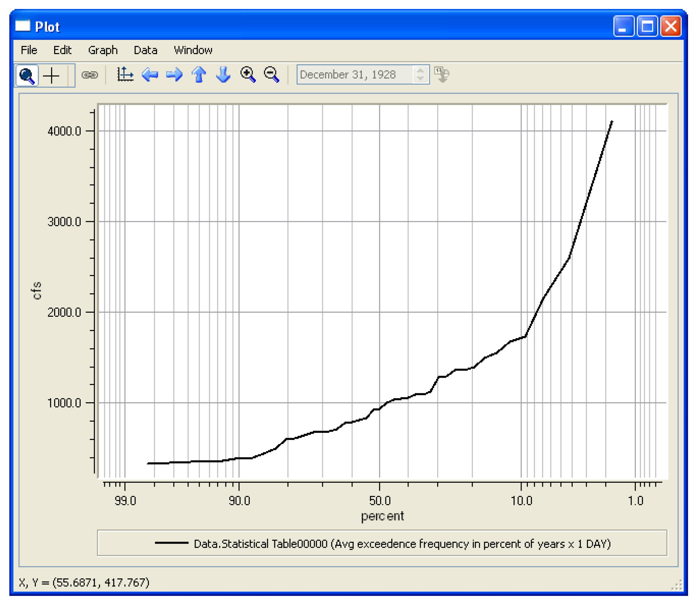Open the Window menu
700x600 pixels.
[193, 50]
